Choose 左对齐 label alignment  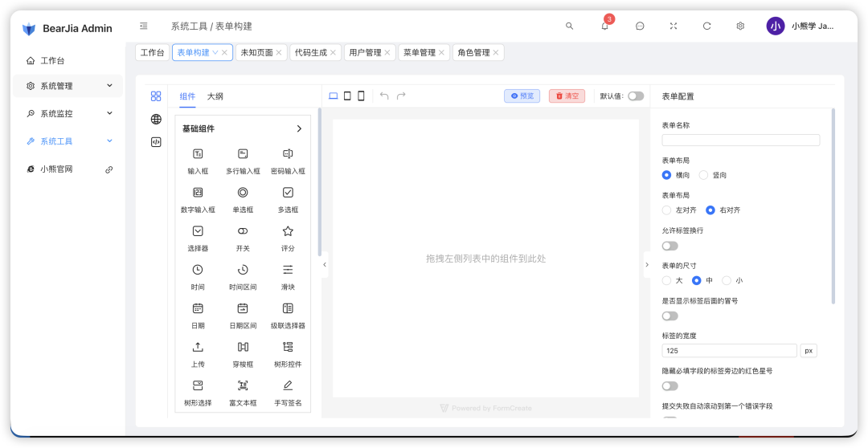tap(666, 210)
